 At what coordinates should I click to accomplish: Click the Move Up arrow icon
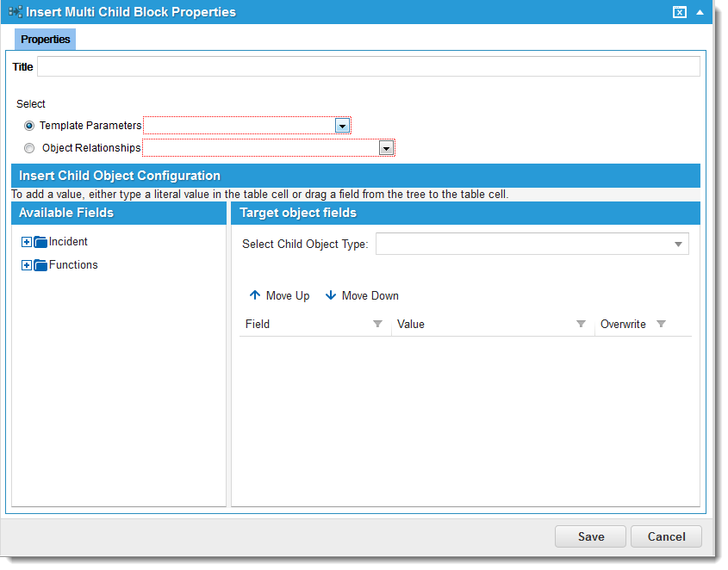[255, 295]
